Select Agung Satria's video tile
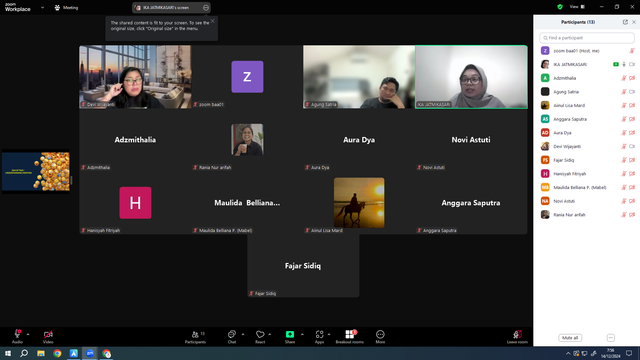Screen dimensions: 640x360 point(359,77)
